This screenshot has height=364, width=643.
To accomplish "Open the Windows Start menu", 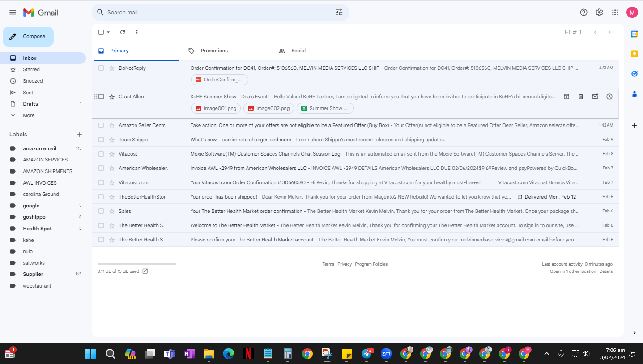I will (90, 354).
